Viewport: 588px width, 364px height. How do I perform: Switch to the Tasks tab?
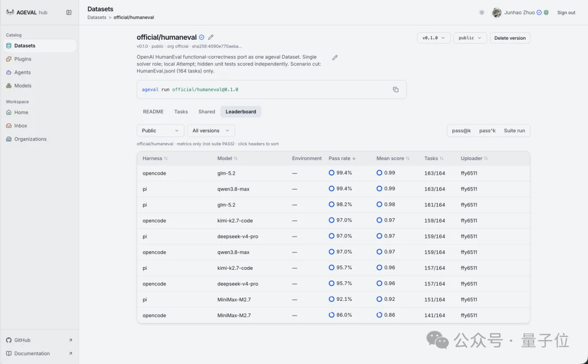click(181, 112)
